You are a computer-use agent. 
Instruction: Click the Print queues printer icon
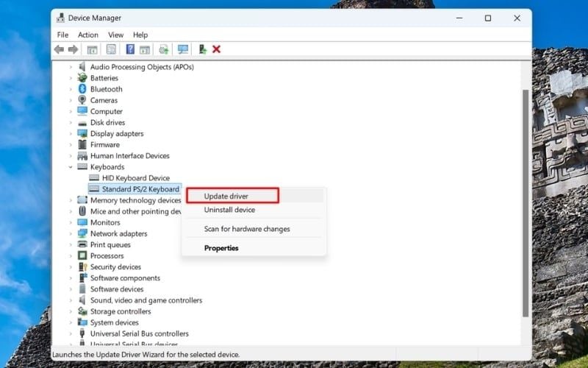82,244
